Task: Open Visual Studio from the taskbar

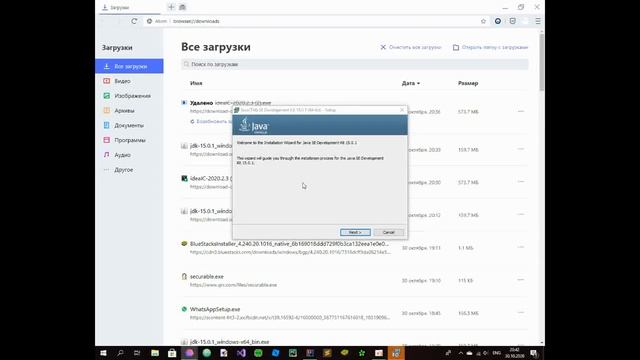Action: coord(241,353)
